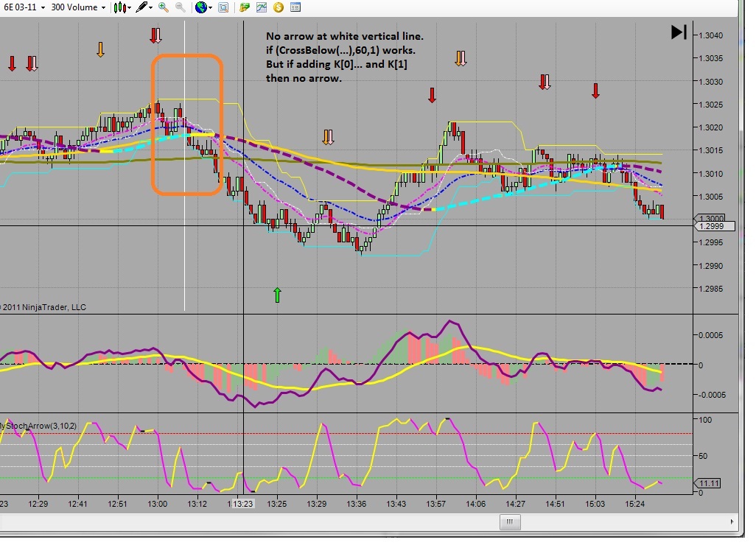The height and width of the screenshot is (548, 756).
Task: Jump to latest bar arrow button
Action: 679,32
